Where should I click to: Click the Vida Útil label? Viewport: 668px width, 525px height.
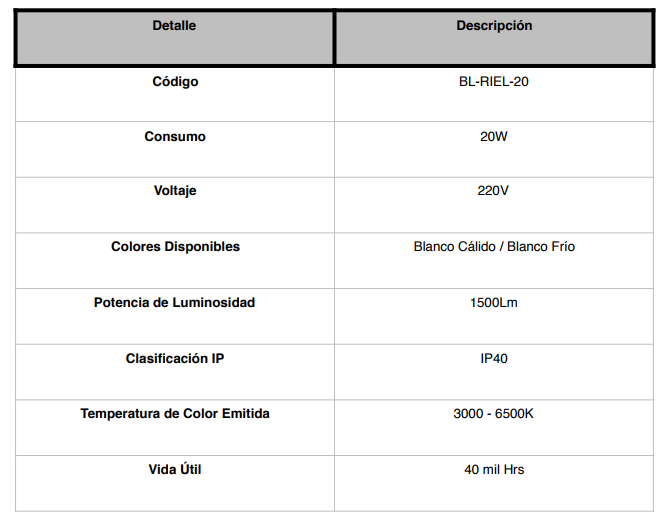click(x=175, y=469)
